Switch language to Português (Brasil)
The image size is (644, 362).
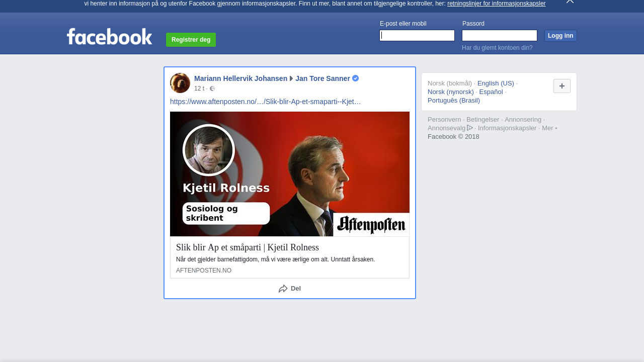click(x=454, y=101)
